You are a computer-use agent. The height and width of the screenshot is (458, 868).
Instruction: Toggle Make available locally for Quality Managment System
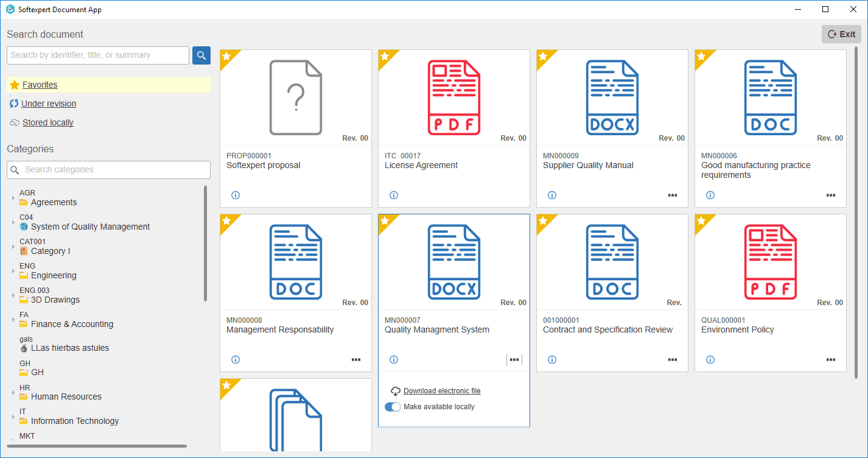pyautogui.click(x=393, y=406)
